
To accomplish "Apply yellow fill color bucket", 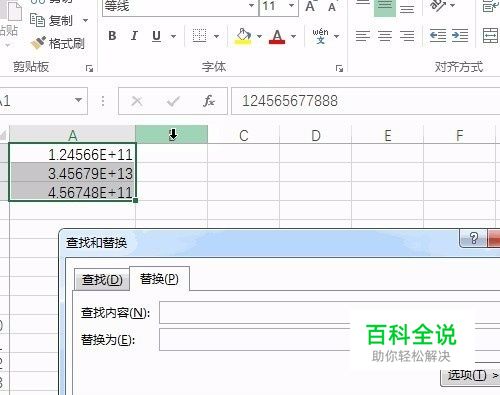I will (x=243, y=36).
